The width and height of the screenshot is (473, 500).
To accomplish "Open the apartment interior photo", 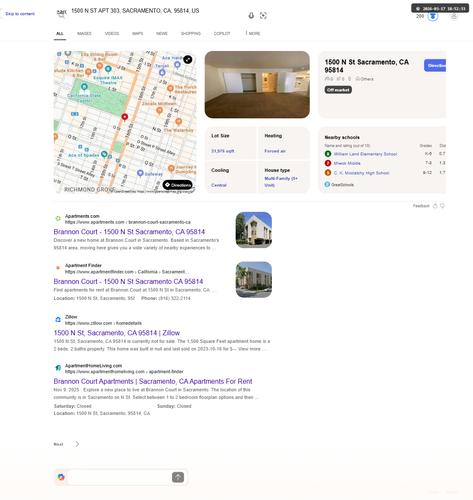I will (x=257, y=85).
